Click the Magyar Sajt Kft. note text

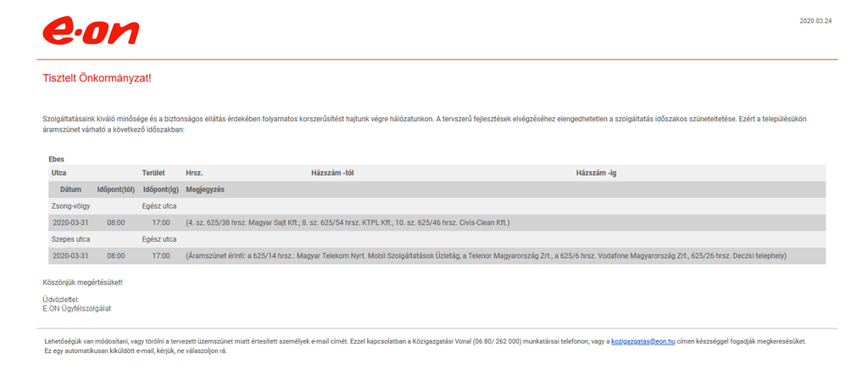pos(348,222)
